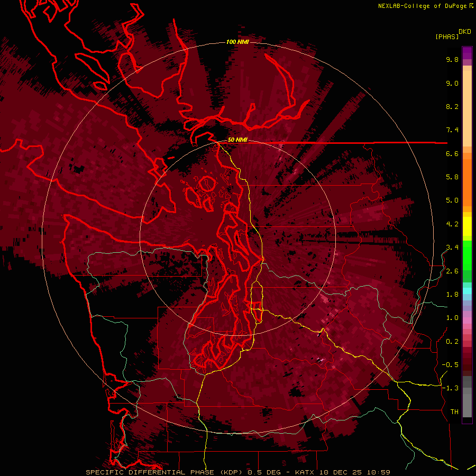Click the 100 NMI range ring label
Image resolution: width=476 pixels, height=476 pixels.
click(237, 42)
